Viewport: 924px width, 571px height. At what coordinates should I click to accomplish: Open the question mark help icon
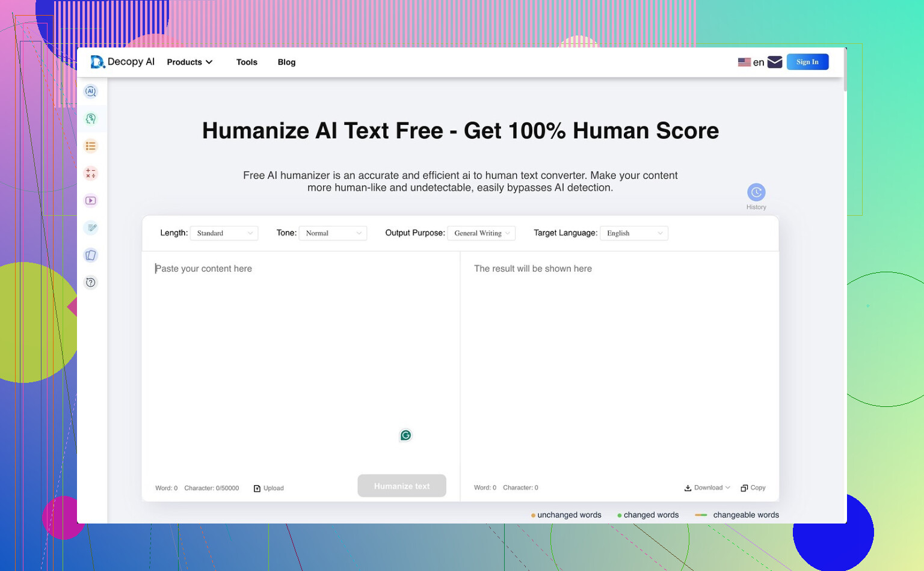(91, 282)
